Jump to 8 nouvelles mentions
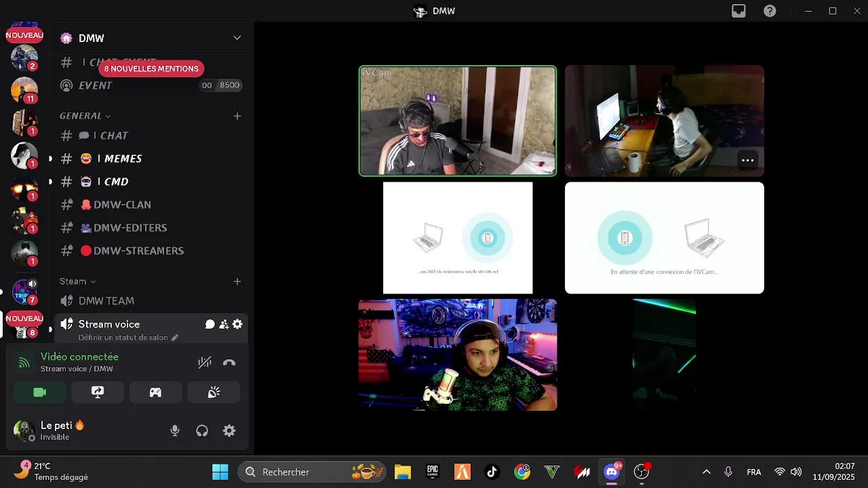This screenshot has width=868, height=488. click(151, 68)
